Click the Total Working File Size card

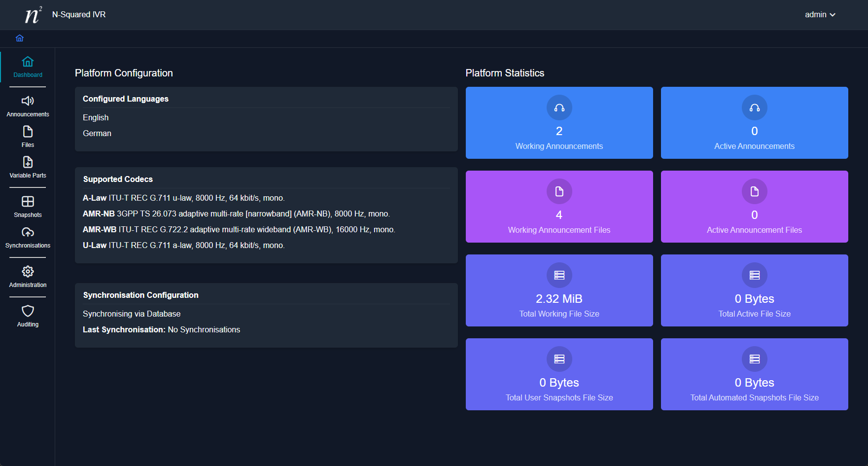[x=559, y=290]
